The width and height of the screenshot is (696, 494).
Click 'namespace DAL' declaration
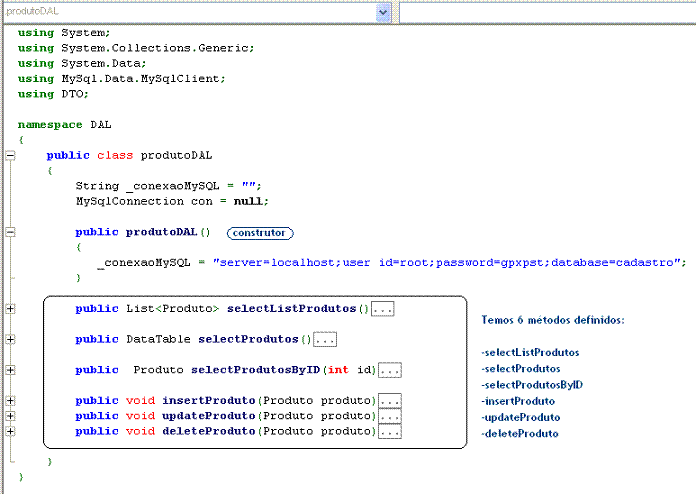[x=64, y=125]
